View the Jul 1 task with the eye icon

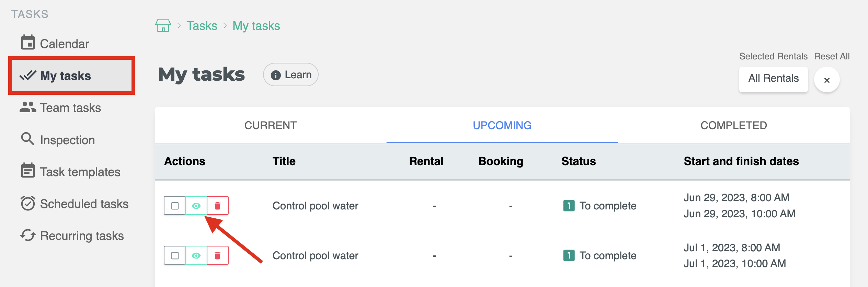pyautogui.click(x=196, y=255)
